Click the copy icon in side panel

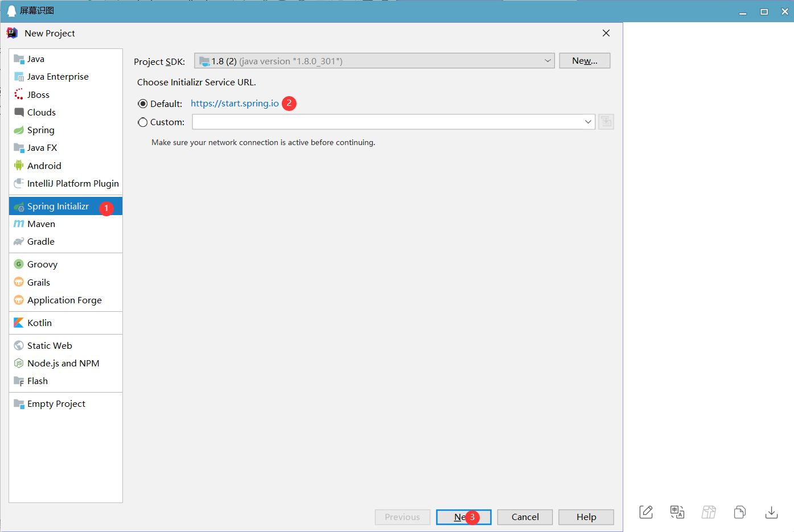point(740,512)
